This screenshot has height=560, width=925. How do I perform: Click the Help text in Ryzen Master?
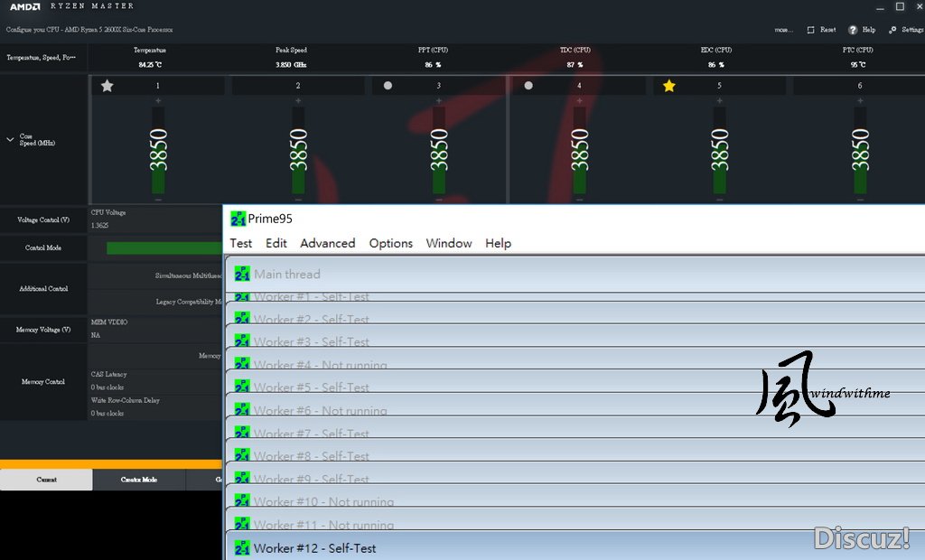(x=868, y=30)
